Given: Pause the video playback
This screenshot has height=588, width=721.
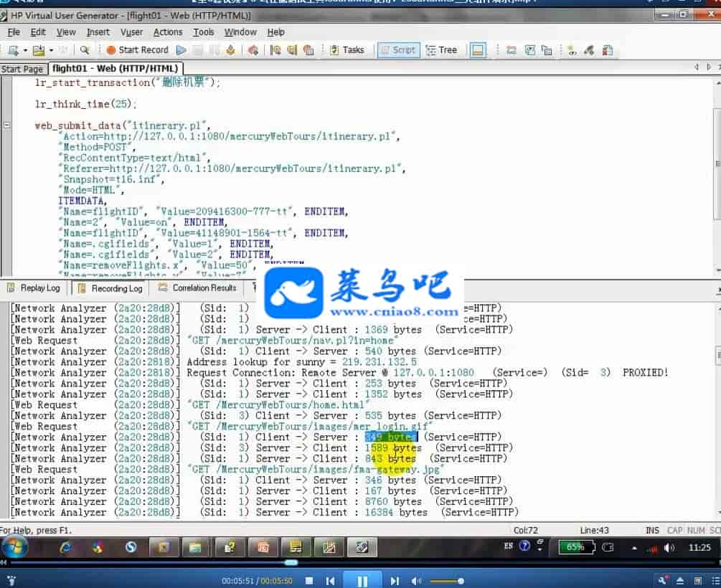Looking at the screenshot, I should 362,581.
